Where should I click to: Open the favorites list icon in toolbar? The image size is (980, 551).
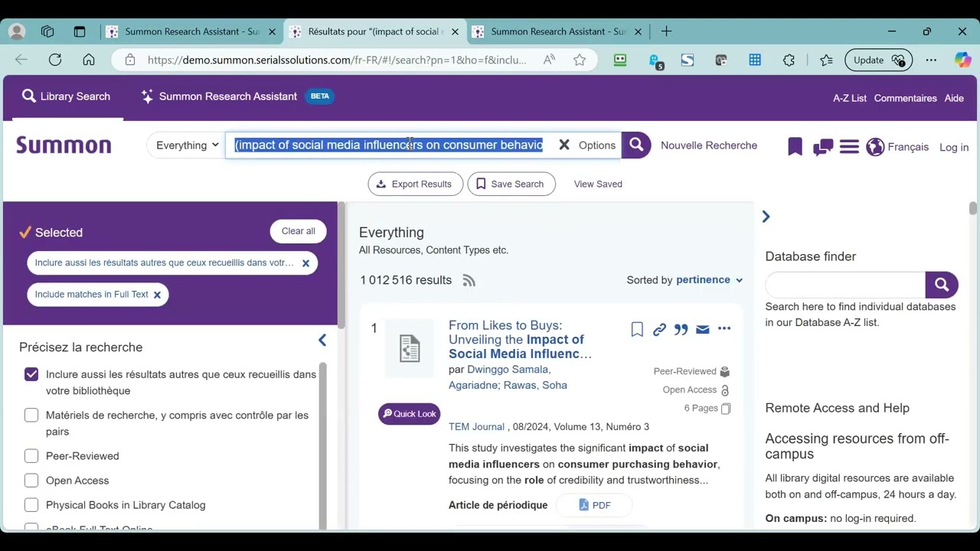(x=826, y=60)
